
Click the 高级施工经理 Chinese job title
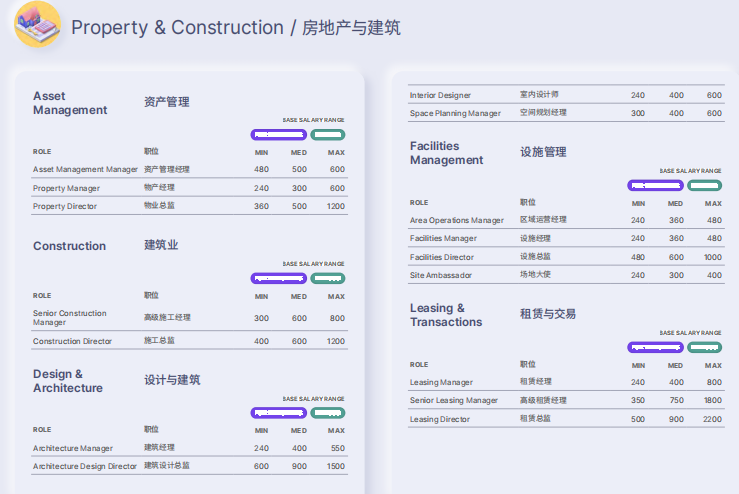(x=167, y=317)
